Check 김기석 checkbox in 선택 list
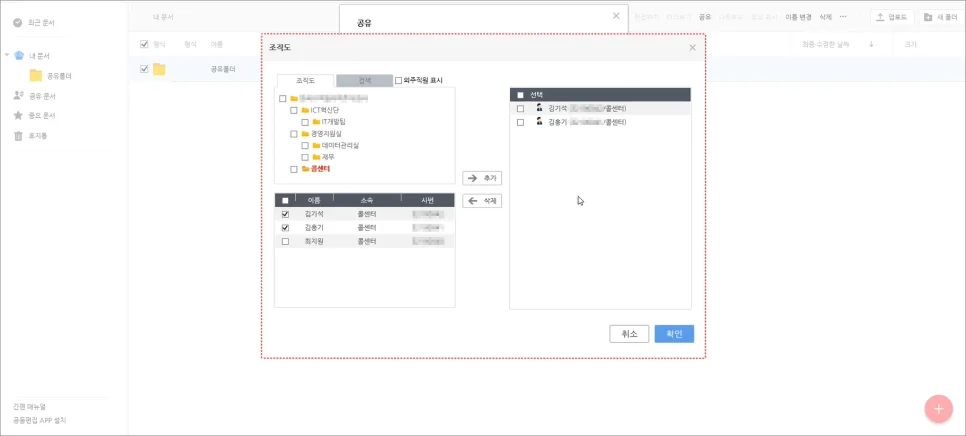 (521, 108)
